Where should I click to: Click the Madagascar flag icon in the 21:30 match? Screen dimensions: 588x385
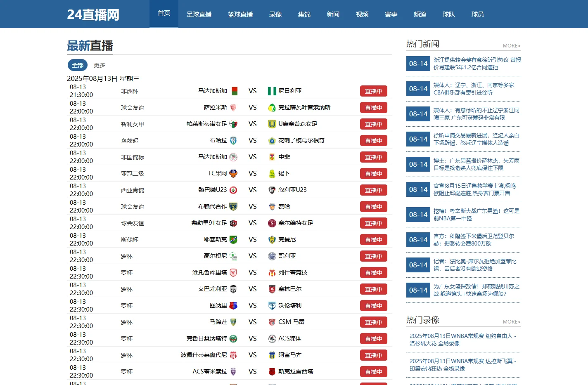[x=235, y=91]
